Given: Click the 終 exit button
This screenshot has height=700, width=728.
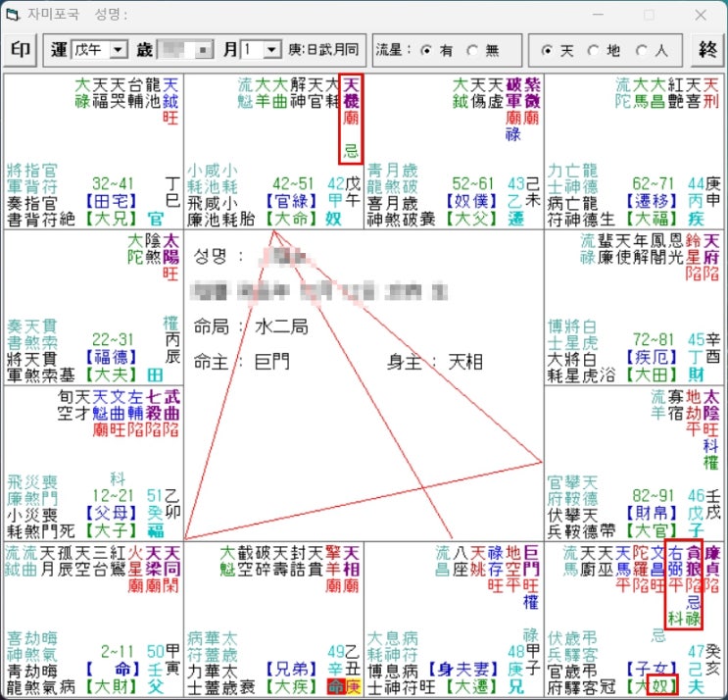Looking at the screenshot, I should pos(707,49).
